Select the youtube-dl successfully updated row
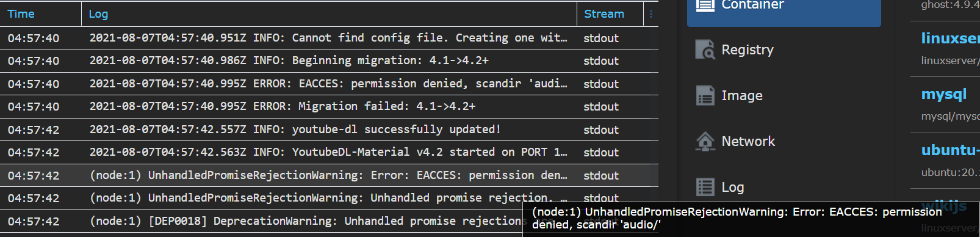 pyautogui.click(x=329, y=129)
